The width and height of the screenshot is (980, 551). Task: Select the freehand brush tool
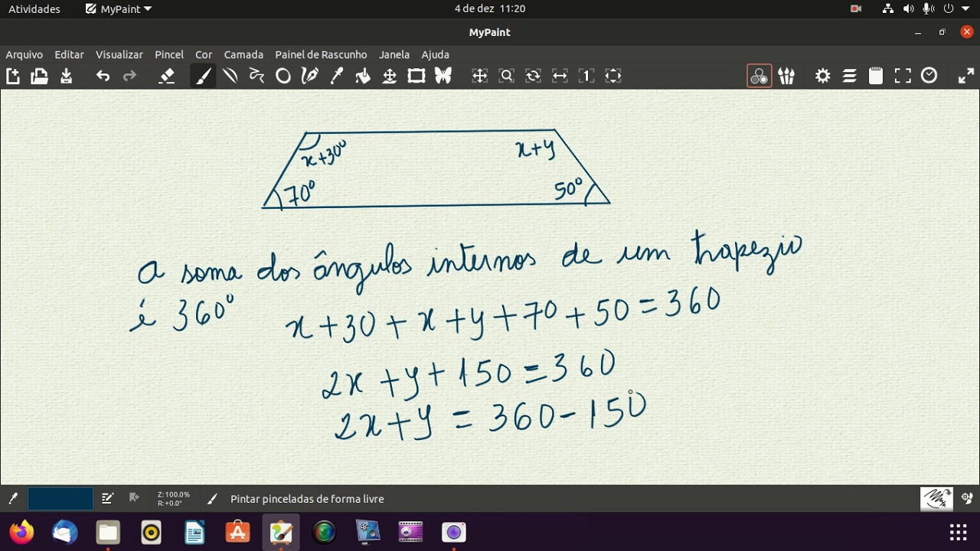[x=203, y=76]
